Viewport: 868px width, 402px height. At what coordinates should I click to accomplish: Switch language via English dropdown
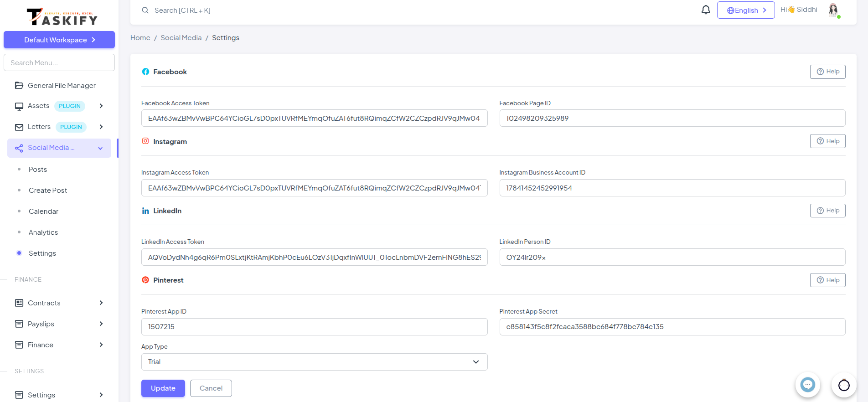coord(745,10)
